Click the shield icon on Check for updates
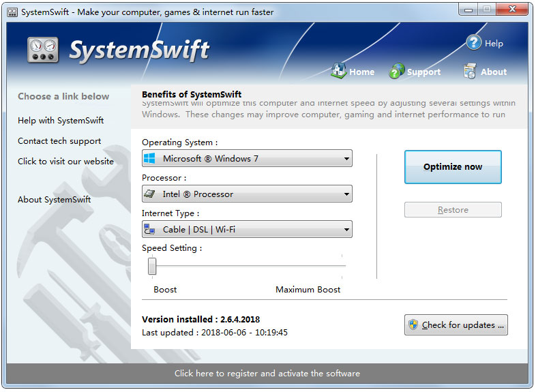536x392 pixels. point(413,325)
